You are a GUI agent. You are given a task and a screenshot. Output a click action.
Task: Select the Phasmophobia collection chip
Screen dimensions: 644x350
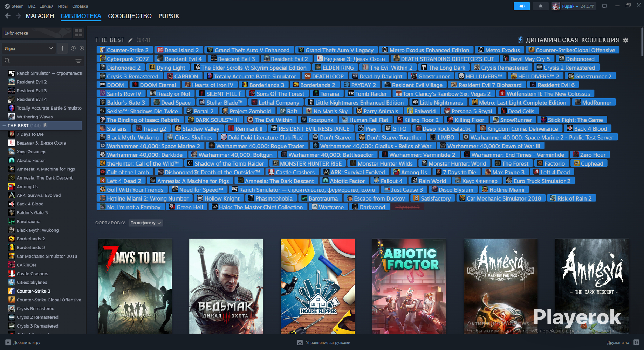[270, 198]
